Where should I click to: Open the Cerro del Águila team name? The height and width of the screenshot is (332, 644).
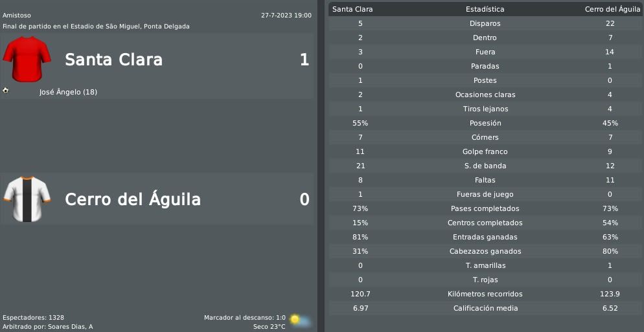pyautogui.click(x=133, y=199)
